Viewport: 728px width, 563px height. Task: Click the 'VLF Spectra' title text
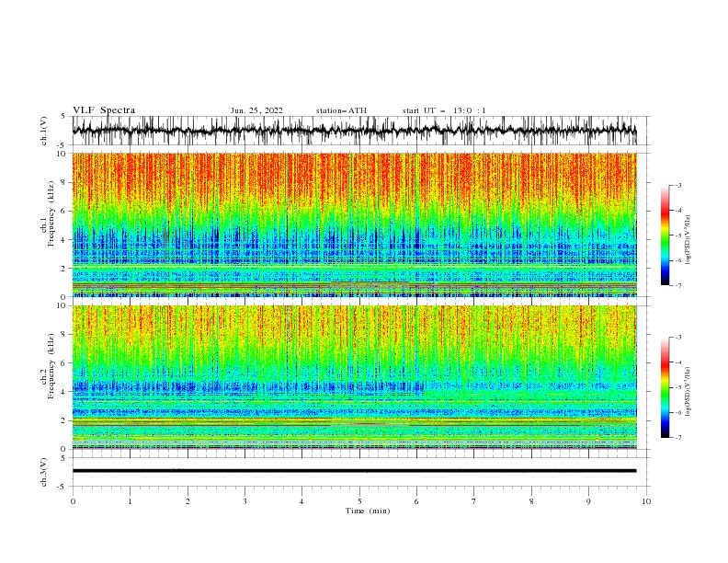(x=104, y=110)
